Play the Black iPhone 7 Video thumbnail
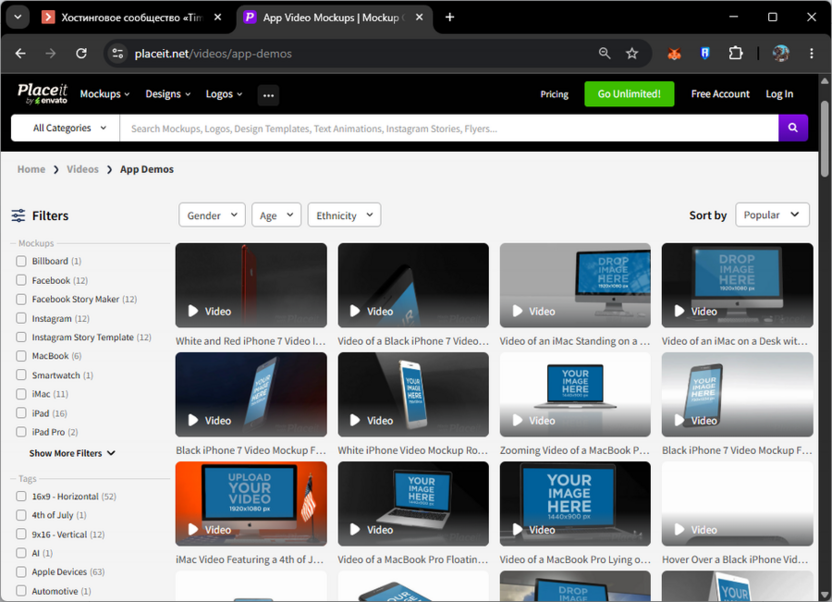The width and height of the screenshot is (832, 602). tap(413, 285)
